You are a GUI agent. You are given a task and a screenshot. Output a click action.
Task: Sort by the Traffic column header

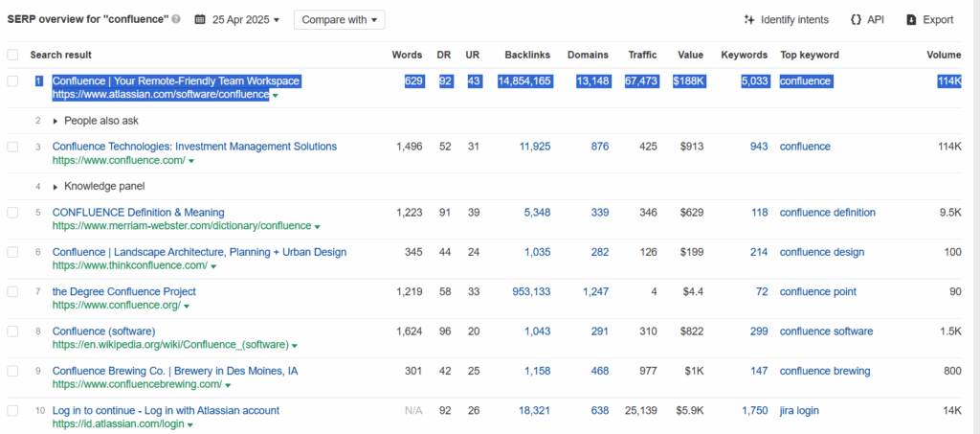(x=642, y=55)
